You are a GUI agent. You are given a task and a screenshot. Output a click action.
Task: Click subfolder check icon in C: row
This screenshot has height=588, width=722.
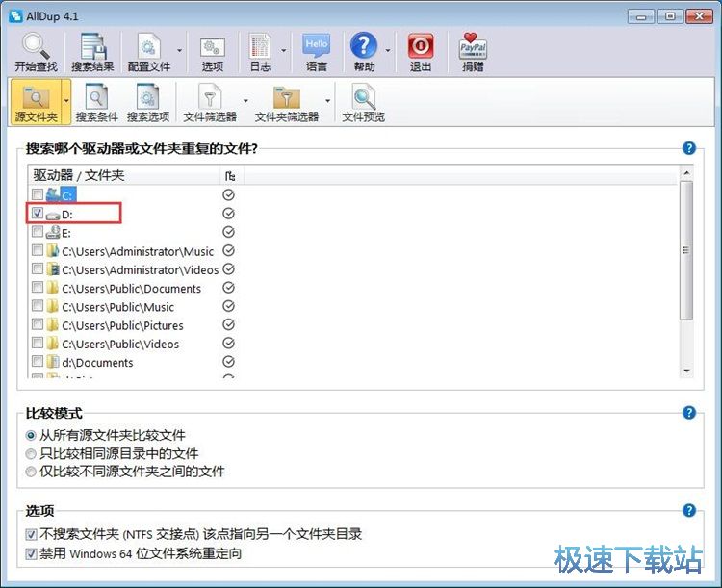[228, 194]
